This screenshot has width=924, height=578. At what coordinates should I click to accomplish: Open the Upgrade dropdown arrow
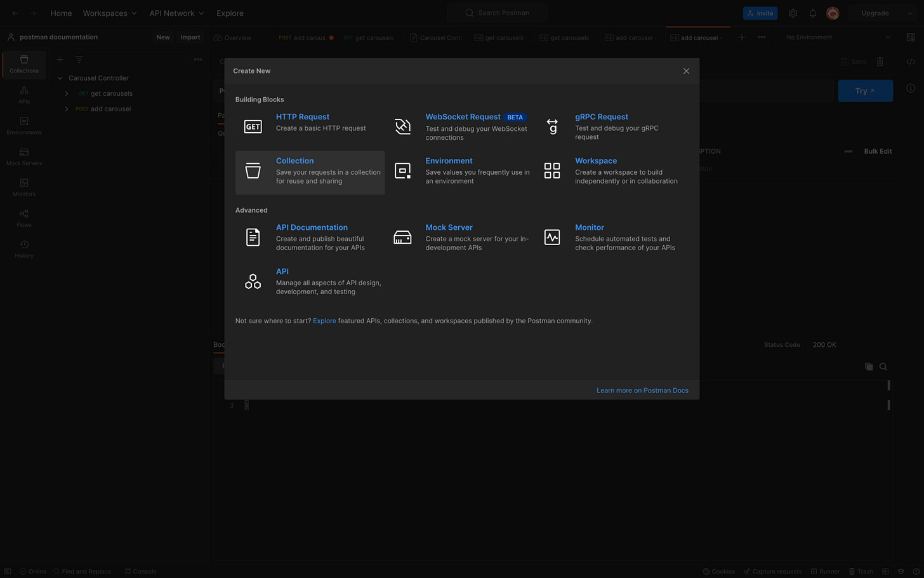tap(910, 13)
